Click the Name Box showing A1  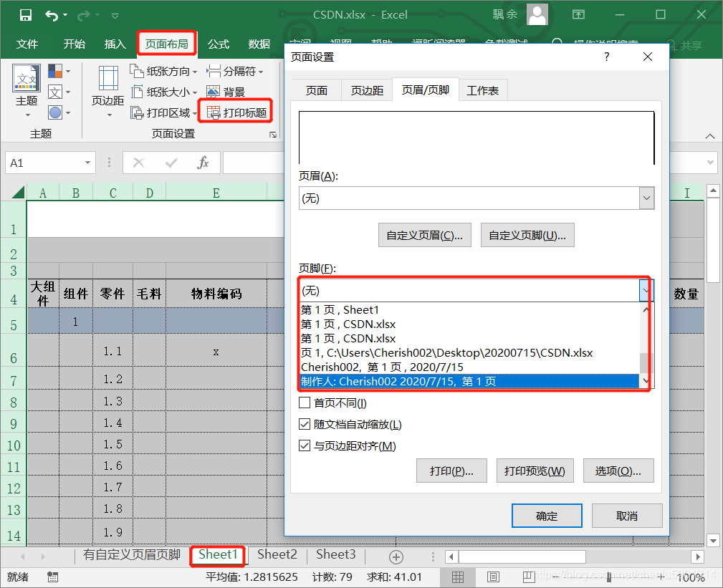click(44, 163)
